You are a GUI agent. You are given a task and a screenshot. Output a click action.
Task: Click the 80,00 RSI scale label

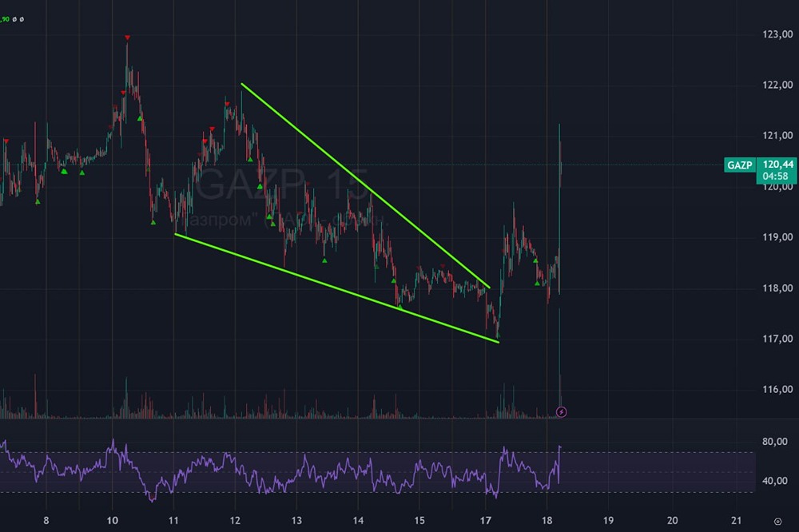774,442
